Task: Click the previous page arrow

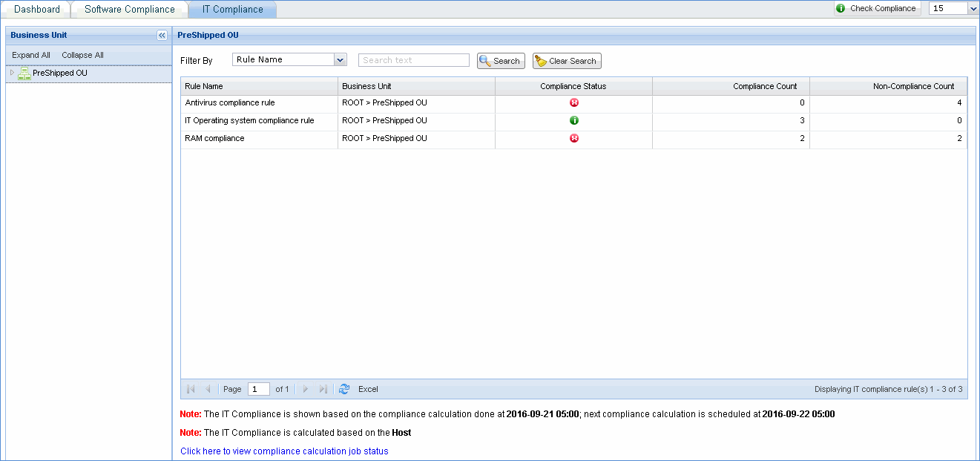Action: tap(208, 389)
